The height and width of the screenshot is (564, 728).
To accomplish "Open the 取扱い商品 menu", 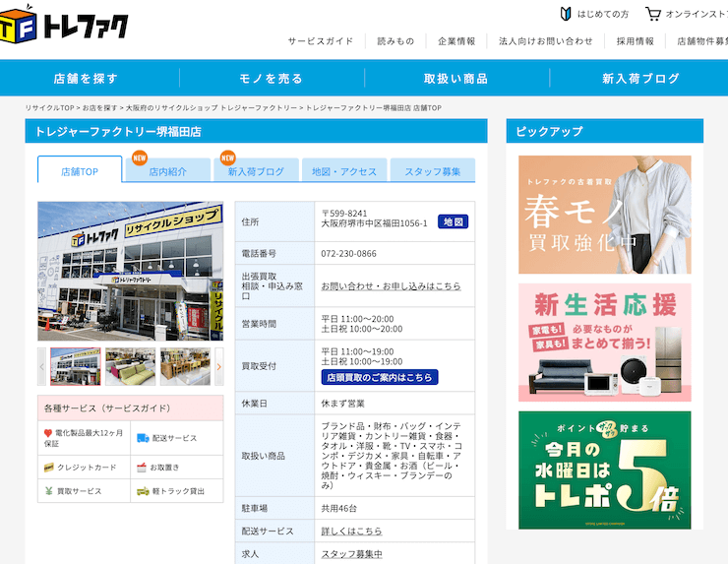I will 456,78.
